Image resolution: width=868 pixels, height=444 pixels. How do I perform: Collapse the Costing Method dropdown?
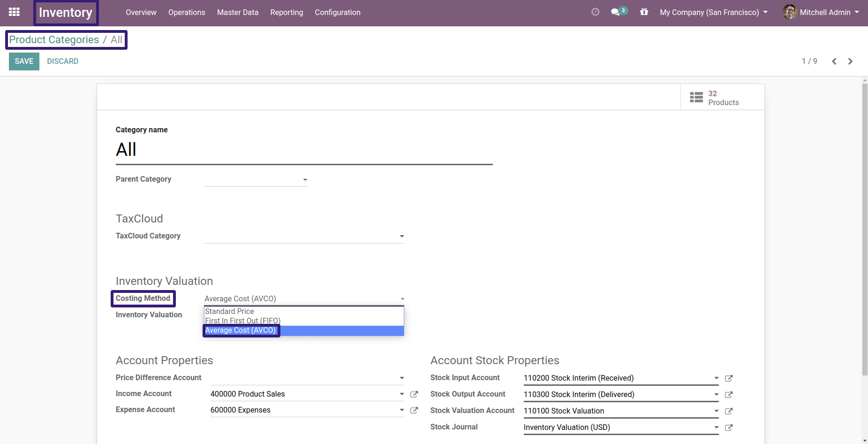402,299
